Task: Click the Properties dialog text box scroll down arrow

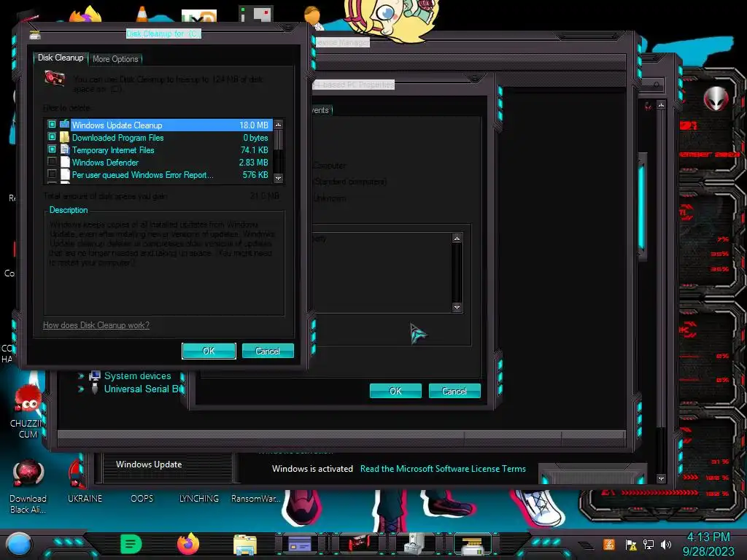Action: coord(457,307)
